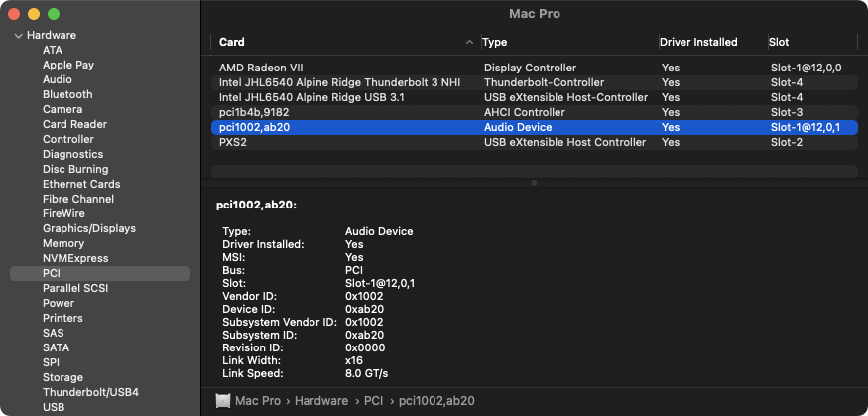Select the USB sidebar item

point(54,408)
